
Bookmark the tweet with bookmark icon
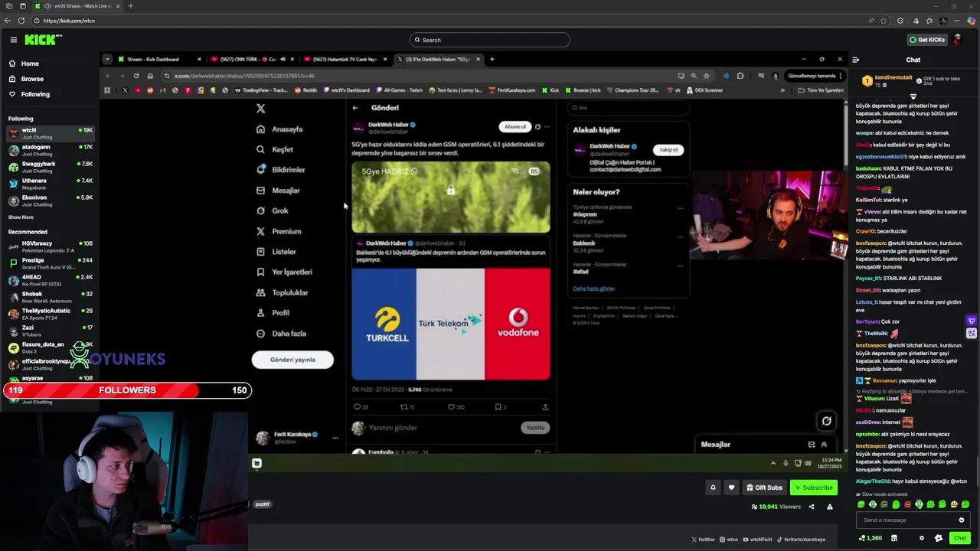(x=499, y=407)
